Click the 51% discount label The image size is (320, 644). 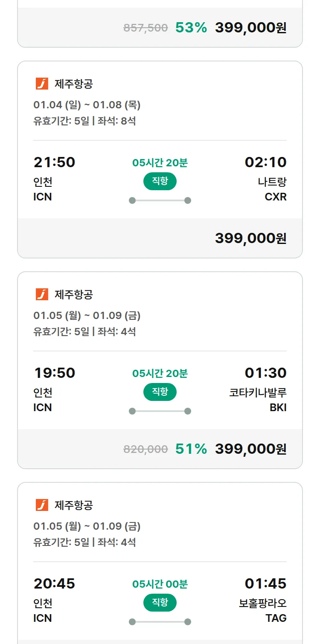191,449
